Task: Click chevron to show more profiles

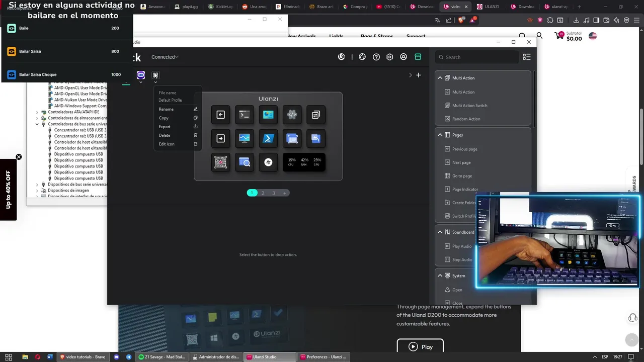Action: [410, 75]
